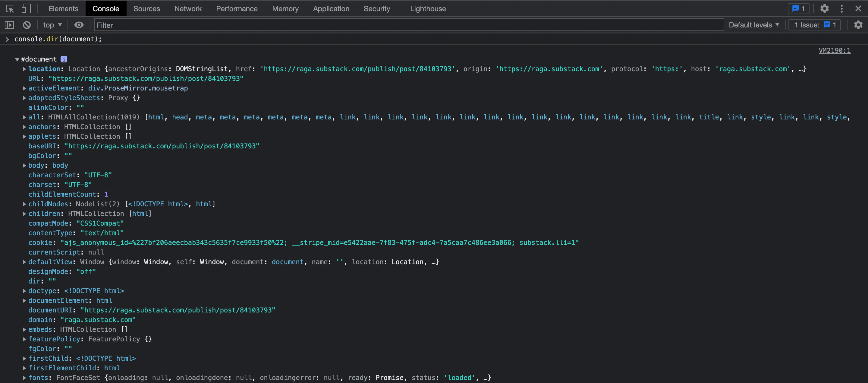
Task: Select the inspect element tool
Action: pyautogui.click(x=10, y=8)
